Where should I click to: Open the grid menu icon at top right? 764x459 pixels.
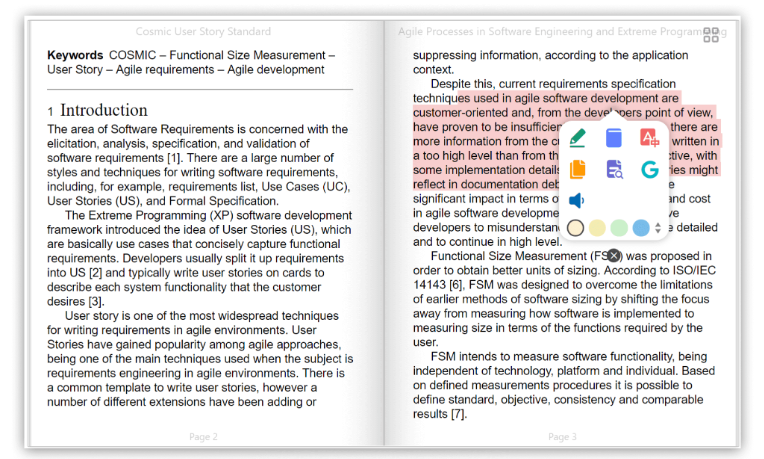711,35
